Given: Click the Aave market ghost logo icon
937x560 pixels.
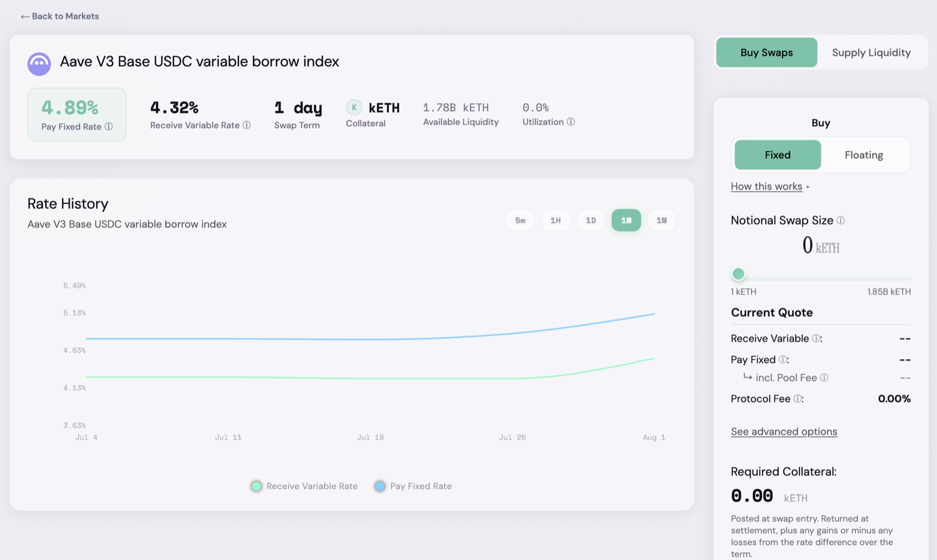Looking at the screenshot, I should pos(39,64).
